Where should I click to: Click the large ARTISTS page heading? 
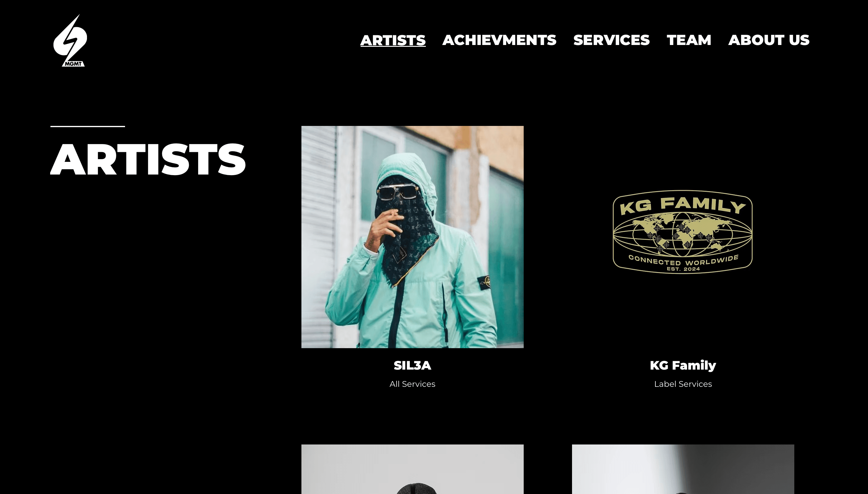coord(148,159)
